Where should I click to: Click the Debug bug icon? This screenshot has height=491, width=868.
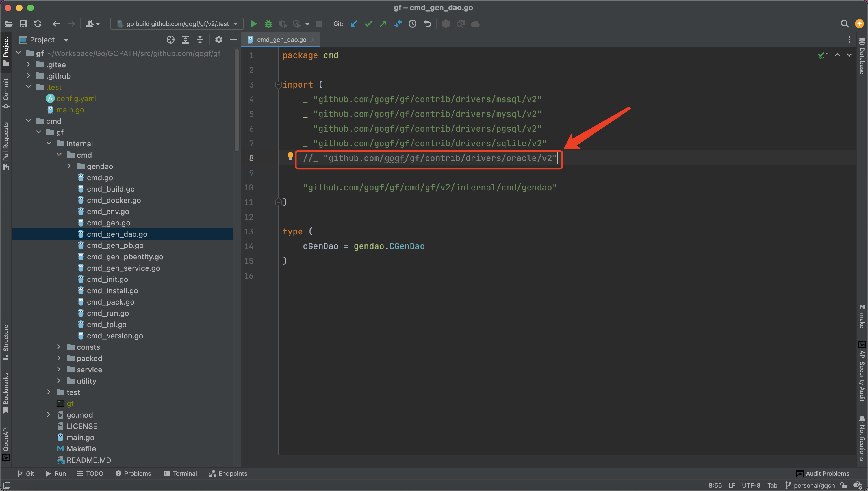(x=268, y=24)
